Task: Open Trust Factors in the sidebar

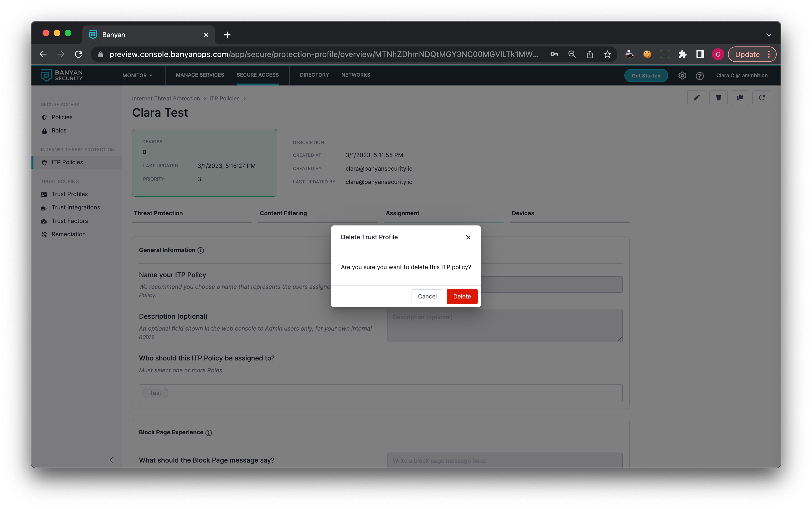Action: coord(70,221)
